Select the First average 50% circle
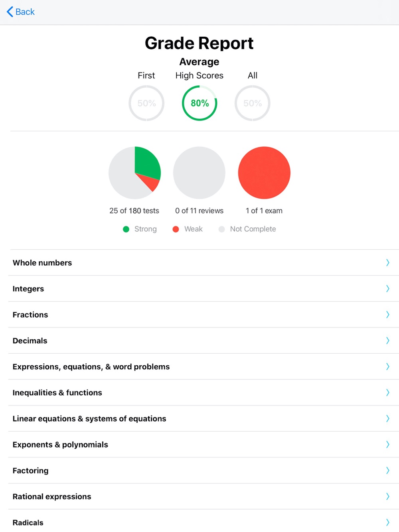Image resolution: width=399 pixels, height=532 pixels. click(146, 103)
